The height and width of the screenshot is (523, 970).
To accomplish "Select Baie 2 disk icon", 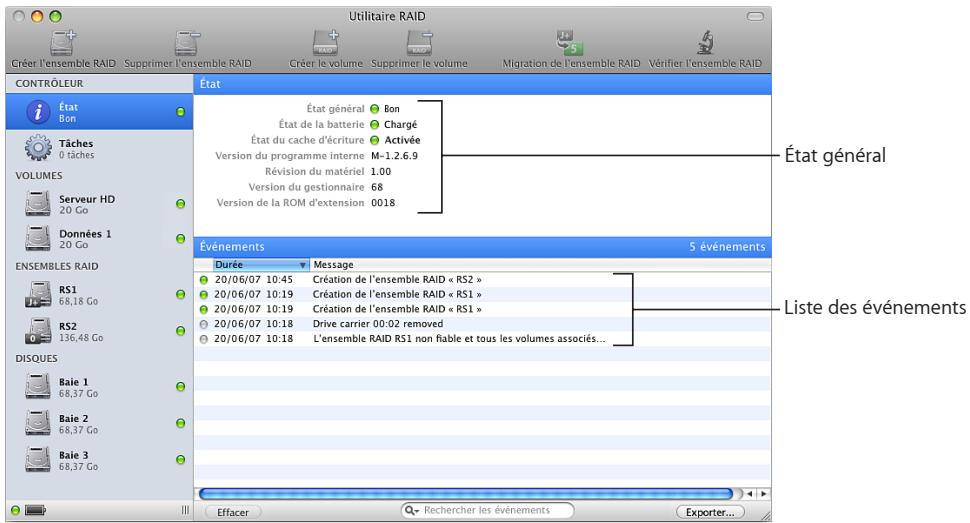I will click(x=38, y=423).
